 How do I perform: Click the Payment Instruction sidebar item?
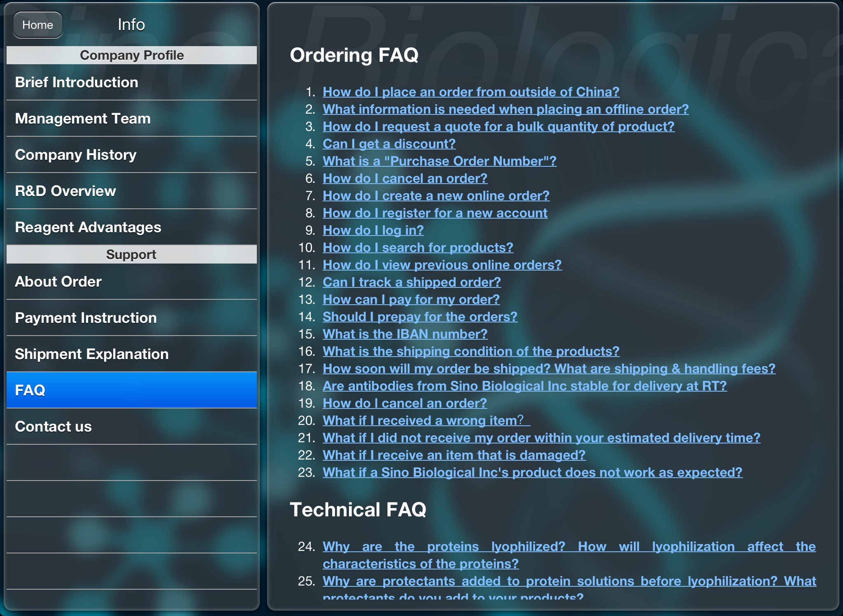(x=131, y=317)
